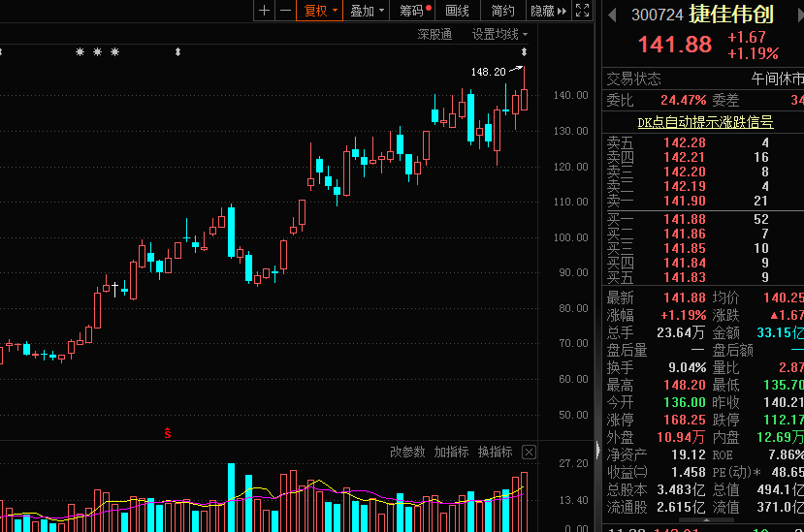804x532 pixels.
Task: Click the left arrow before stock code 300724
Action: tap(612, 15)
